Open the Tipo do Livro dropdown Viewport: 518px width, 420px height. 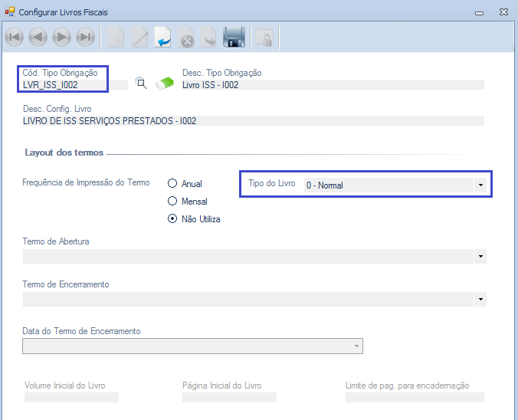(x=480, y=185)
